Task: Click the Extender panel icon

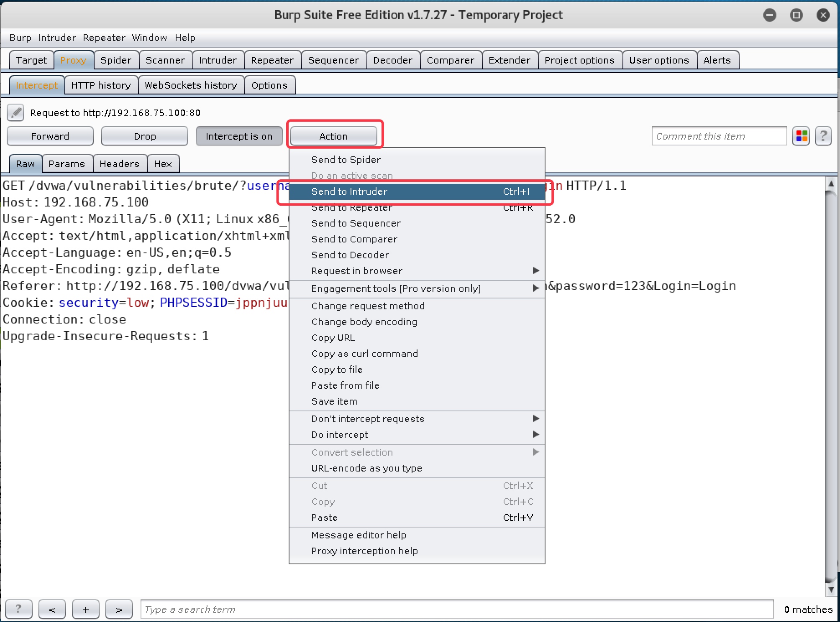Action: (x=509, y=59)
